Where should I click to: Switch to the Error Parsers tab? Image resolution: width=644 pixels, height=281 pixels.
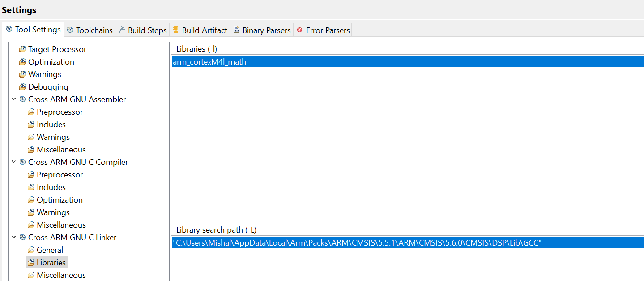[323, 30]
